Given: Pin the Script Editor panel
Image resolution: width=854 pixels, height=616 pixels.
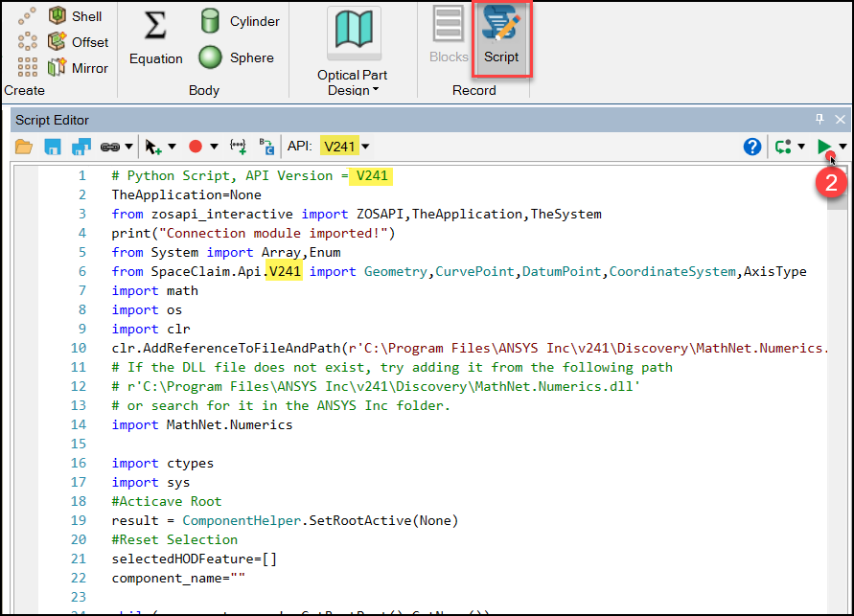Looking at the screenshot, I should [x=819, y=119].
